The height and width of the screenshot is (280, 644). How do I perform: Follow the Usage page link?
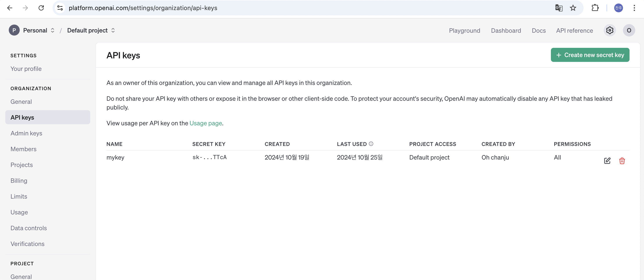pos(205,123)
